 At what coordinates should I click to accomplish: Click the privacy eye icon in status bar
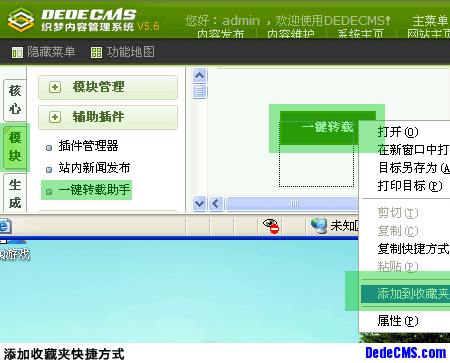tap(271, 226)
